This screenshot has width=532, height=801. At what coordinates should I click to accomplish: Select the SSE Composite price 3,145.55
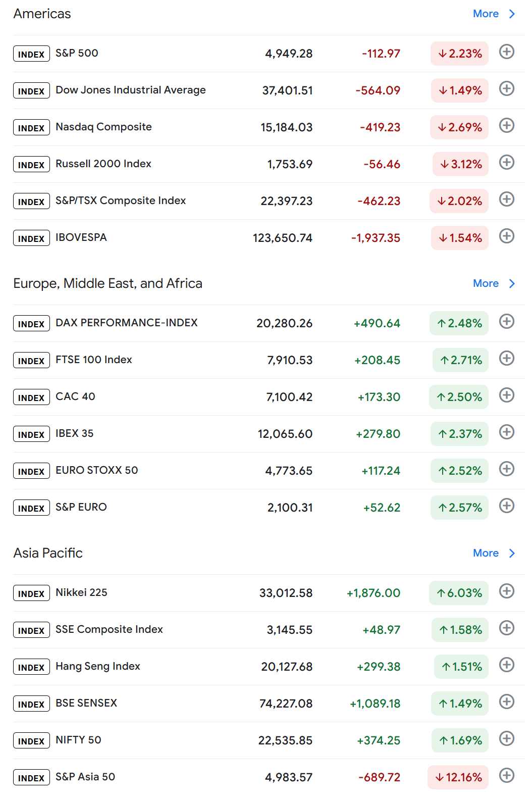tap(290, 630)
